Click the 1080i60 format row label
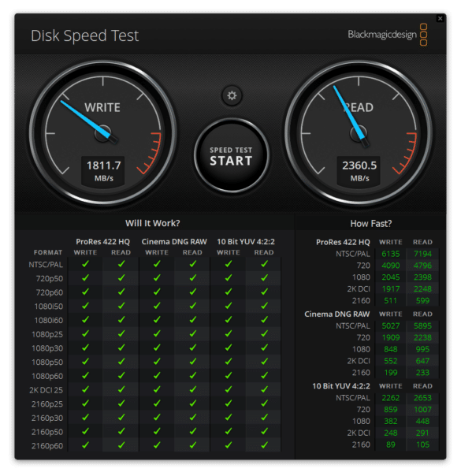The width and height of the screenshot is (461, 476). (x=49, y=321)
